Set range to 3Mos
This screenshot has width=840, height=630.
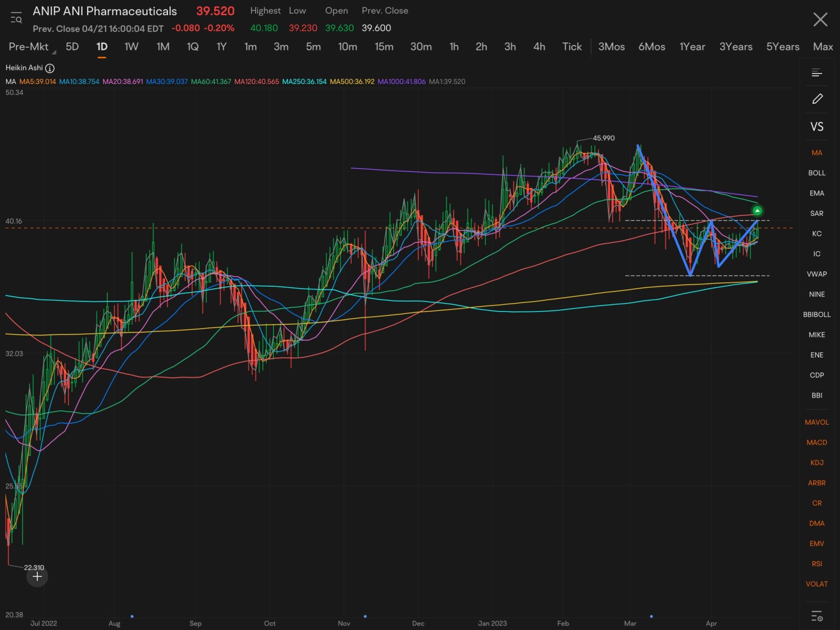click(612, 47)
